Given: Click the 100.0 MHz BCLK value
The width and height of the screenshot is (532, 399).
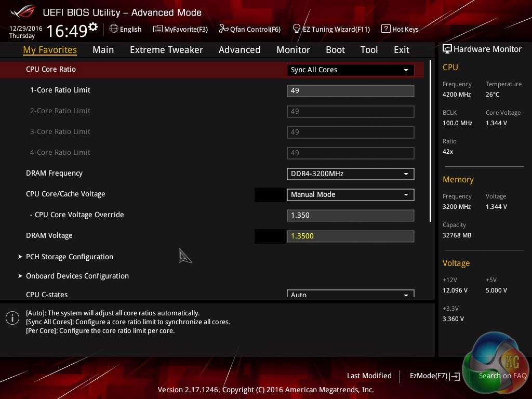Looking at the screenshot, I should coord(457,123).
